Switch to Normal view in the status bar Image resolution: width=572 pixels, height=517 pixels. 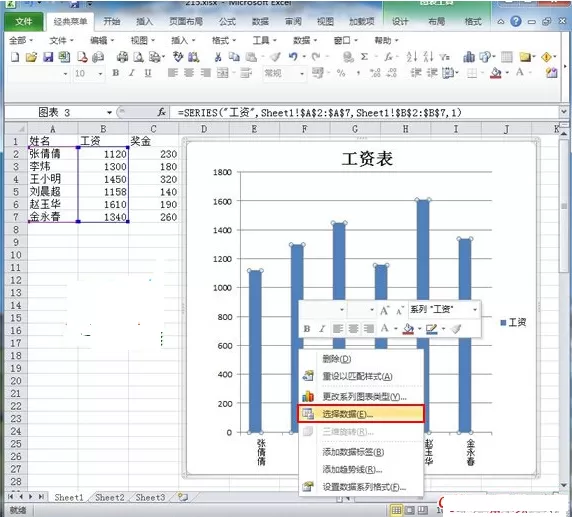pyautogui.click(x=396, y=510)
